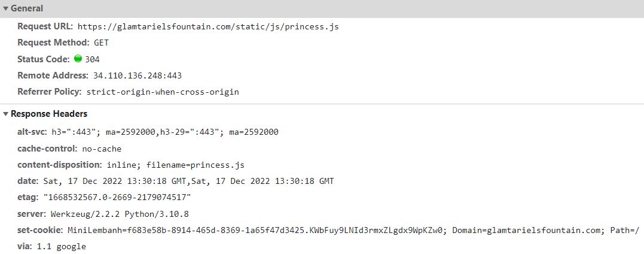Click the etag header value
The width and height of the screenshot is (644, 254).
(117, 198)
